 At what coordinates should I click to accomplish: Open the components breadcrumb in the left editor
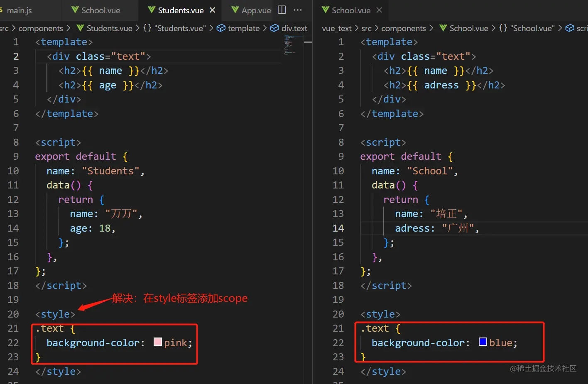[x=41, y=28]
